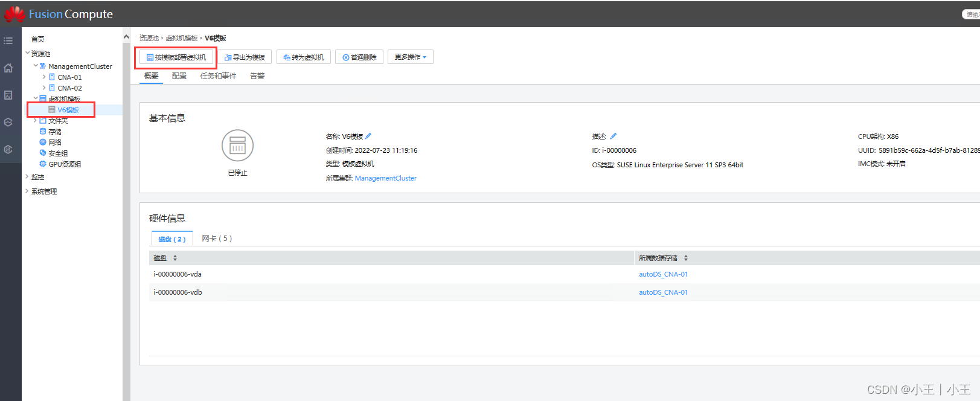The image size is (980, 401).
Task: Select the 磁盘 (2) hardware tab
Action: (172, 239)
